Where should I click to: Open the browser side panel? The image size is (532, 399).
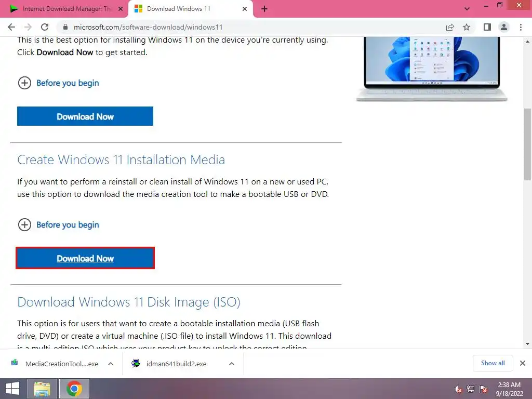(487, 27)
